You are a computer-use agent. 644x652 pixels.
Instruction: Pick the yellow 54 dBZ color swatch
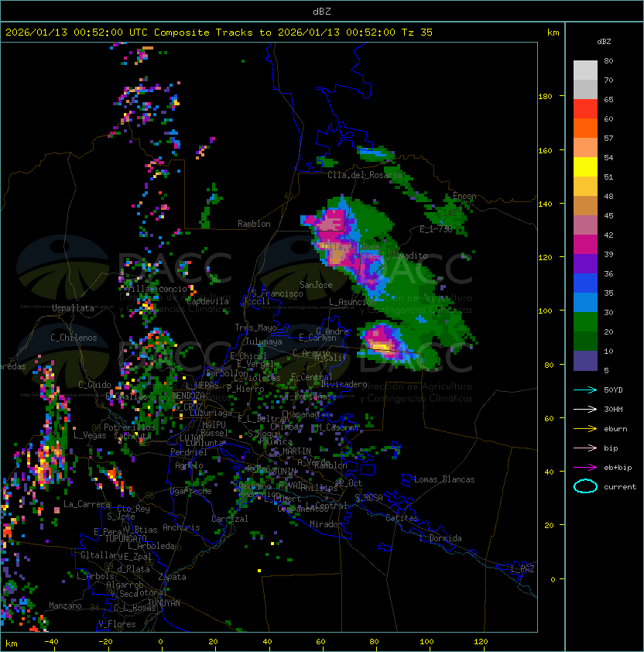tap(585, 167)
